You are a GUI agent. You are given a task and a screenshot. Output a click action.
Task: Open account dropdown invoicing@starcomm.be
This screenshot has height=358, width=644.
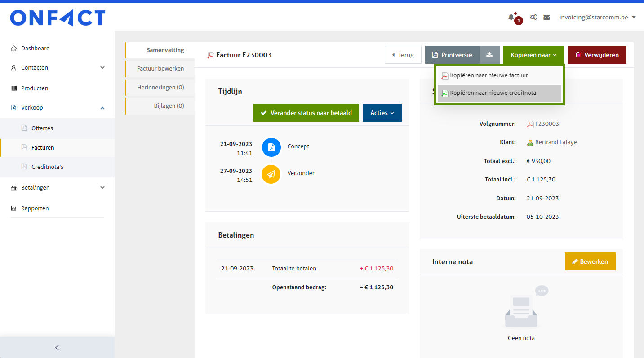point(597,18)
